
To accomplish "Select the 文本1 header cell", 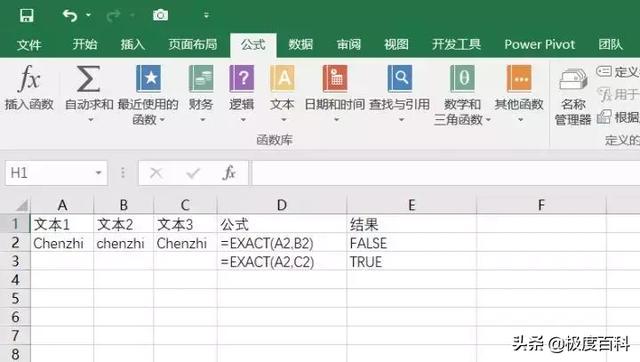I will (x=62, y=224).
